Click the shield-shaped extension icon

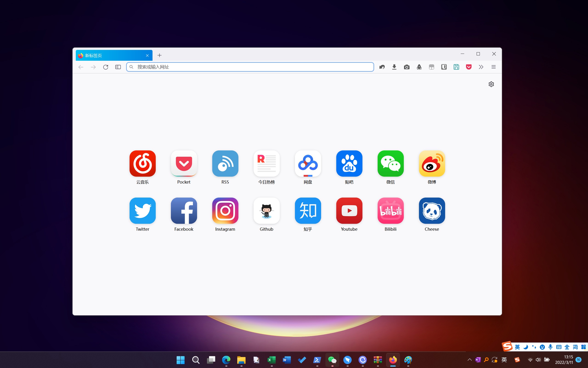coord(444,67)
